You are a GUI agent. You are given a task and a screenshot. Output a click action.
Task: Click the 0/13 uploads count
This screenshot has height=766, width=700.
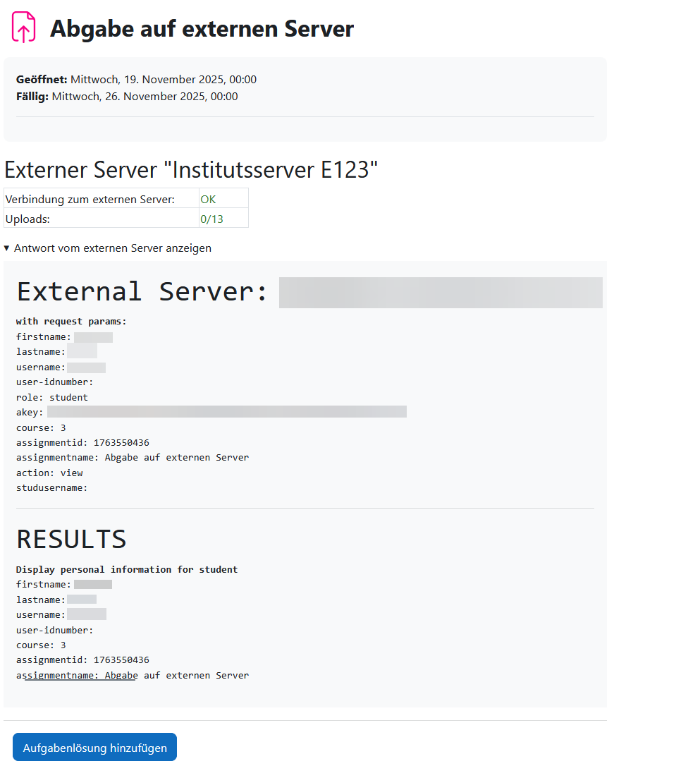211,219
